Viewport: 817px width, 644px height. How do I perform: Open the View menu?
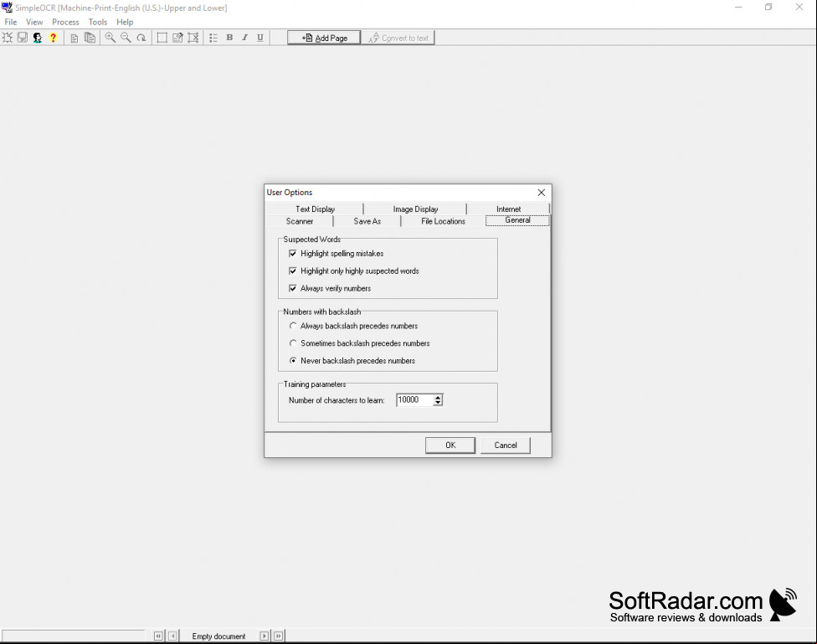(34, 22)
